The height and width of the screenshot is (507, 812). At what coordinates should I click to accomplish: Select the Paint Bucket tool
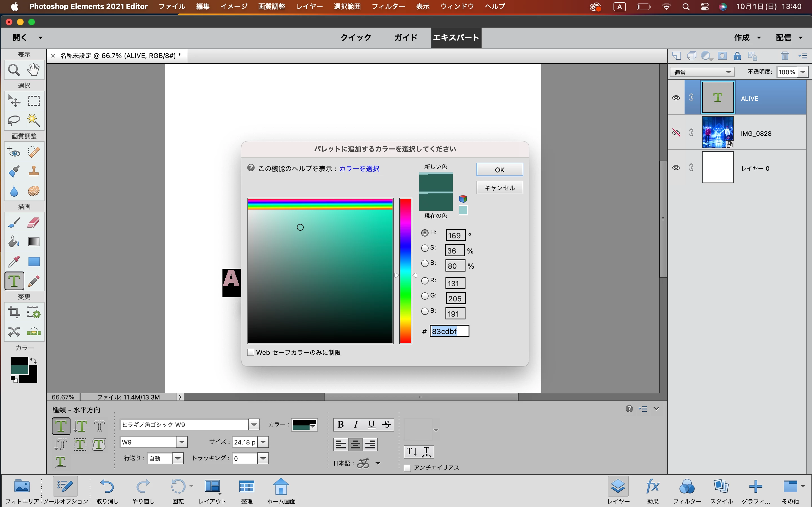(14, 242)
